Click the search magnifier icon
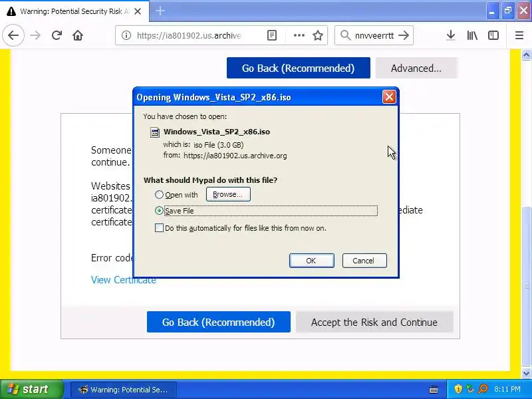Viewport: 532px width, 399px height. pyautogui.click(x=345, y=35)
